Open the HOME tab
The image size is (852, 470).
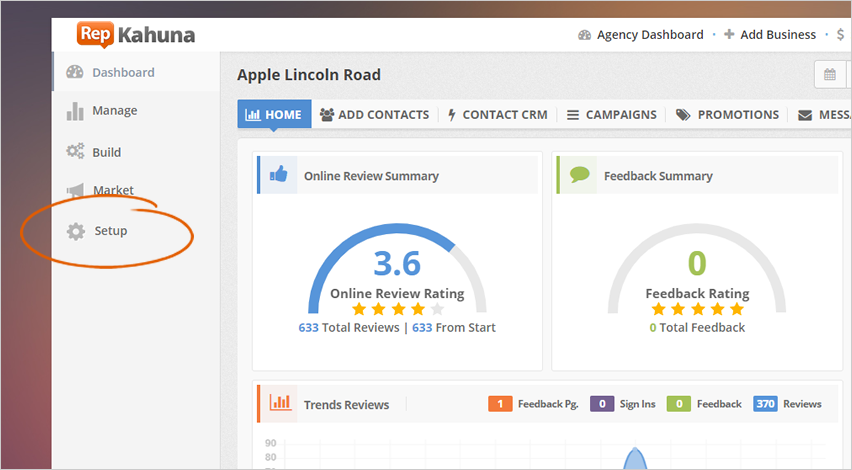point(274,115)
